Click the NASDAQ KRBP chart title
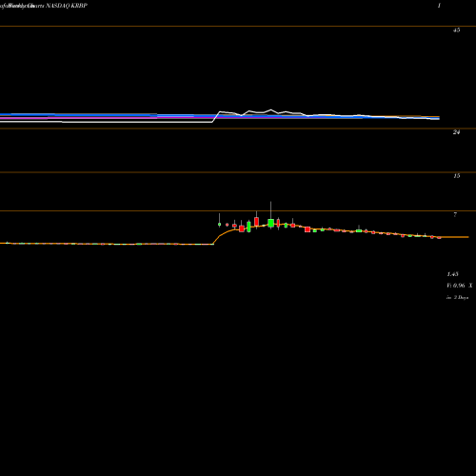Screen dimensions: 476x476 pos(67,6)
